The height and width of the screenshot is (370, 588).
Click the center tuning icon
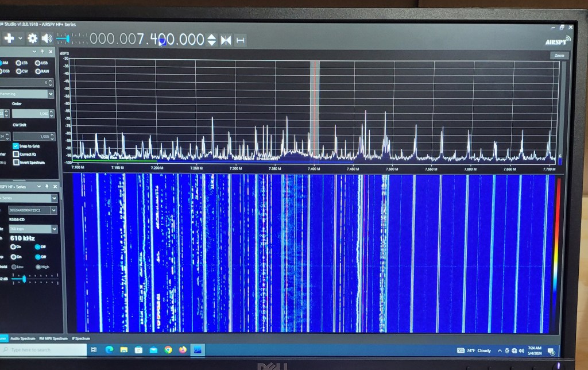pos(226,40)
